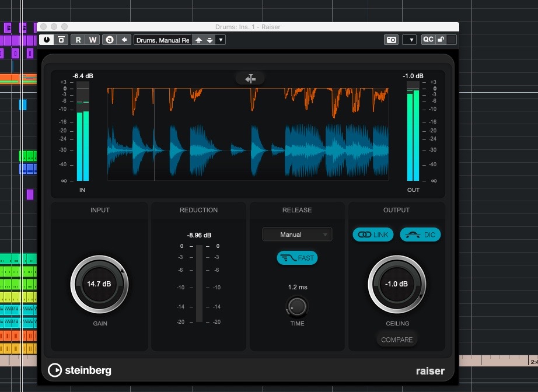The image size is (538, 392).
Task: Toggle the FAST release button
Action: click(297, 258)
